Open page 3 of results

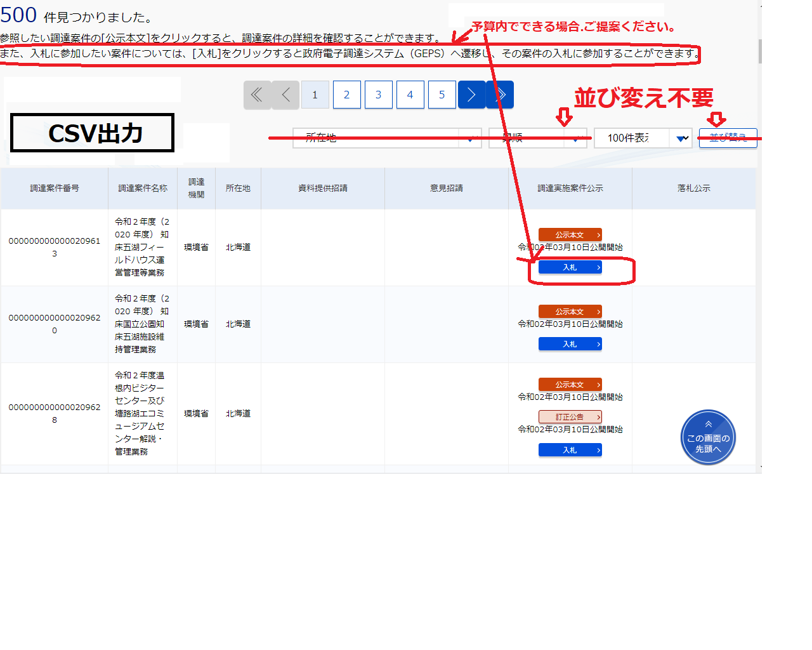pos(378,95)
